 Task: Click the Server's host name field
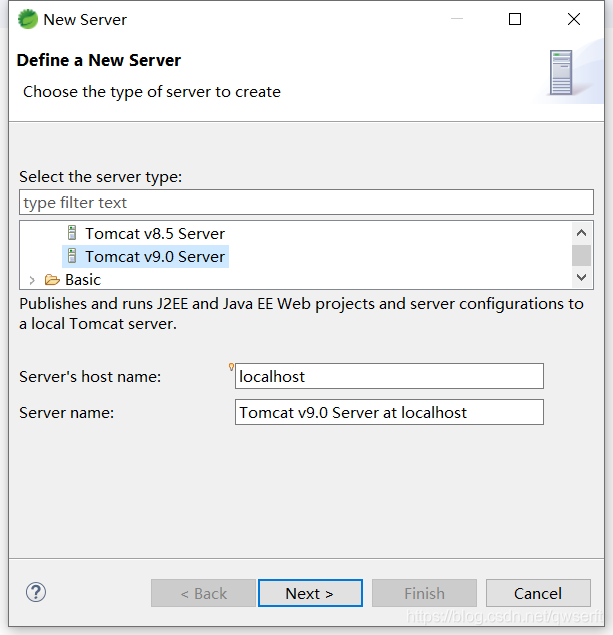[389, 376]
